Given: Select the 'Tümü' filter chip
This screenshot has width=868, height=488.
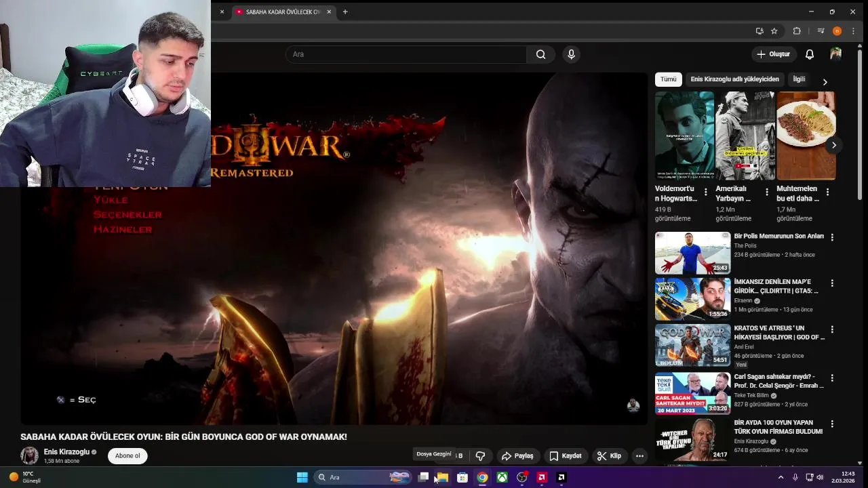Looking at the screenshot, I should click(669, 79).
